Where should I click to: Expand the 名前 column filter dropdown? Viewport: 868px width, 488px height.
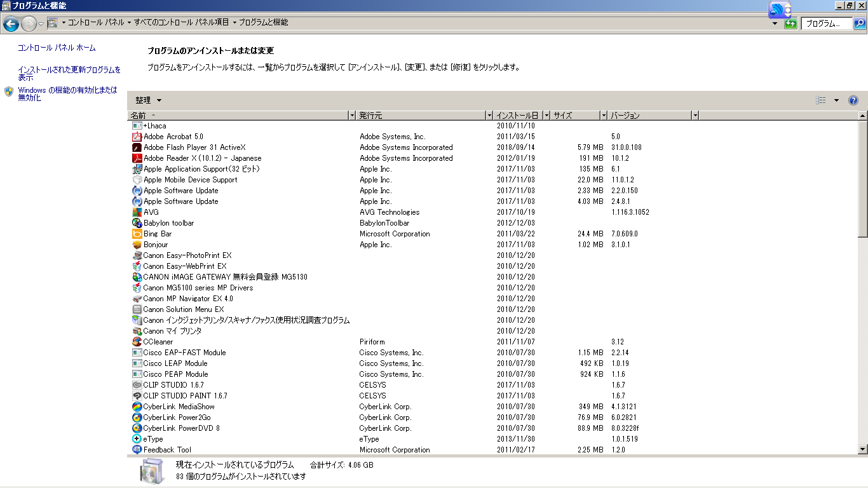(x=352, y=116)
